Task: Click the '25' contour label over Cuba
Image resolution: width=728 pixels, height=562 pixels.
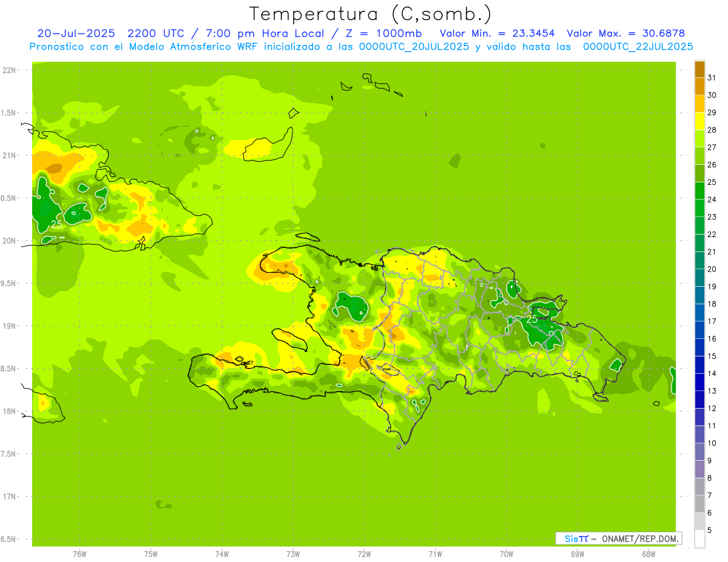Action: pyautogui.click(x=56, y=224)
